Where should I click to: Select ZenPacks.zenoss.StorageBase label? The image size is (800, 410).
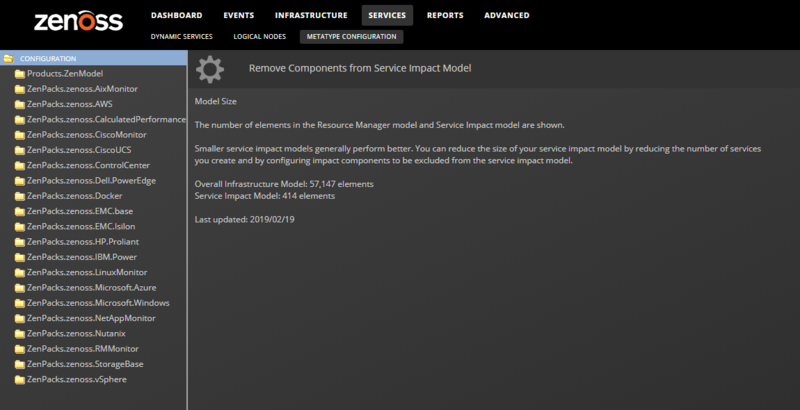(85, 364)
